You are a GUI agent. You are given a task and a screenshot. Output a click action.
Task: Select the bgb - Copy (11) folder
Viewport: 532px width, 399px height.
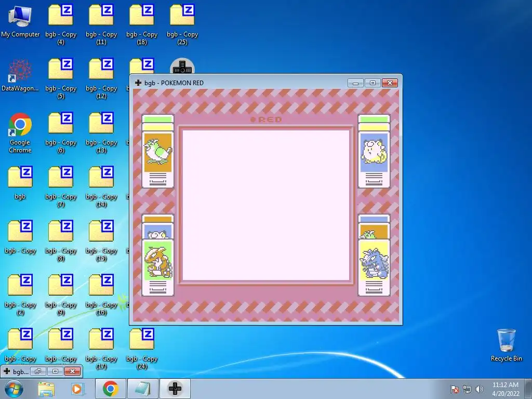tap(101, 24)
